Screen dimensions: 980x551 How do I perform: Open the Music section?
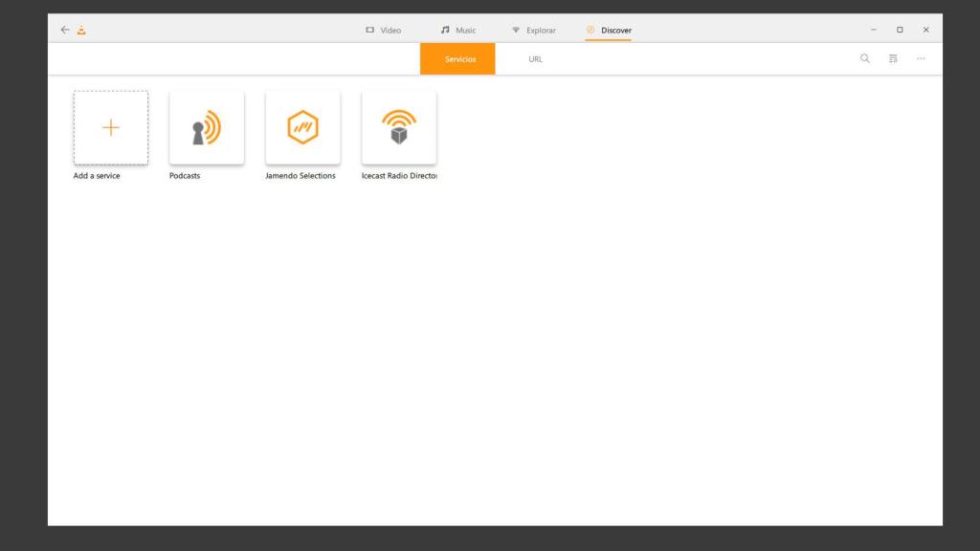coord(459,30)
